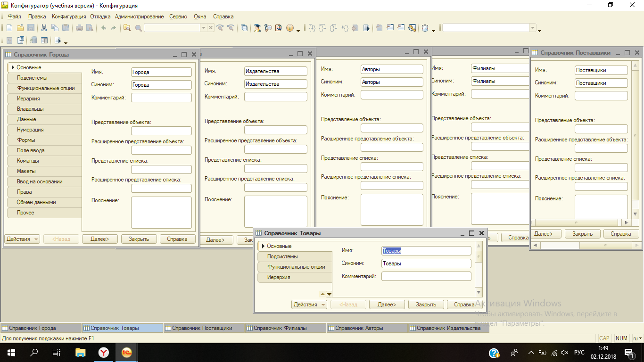Click the Open file toolbar icon

tap(20, 28)
